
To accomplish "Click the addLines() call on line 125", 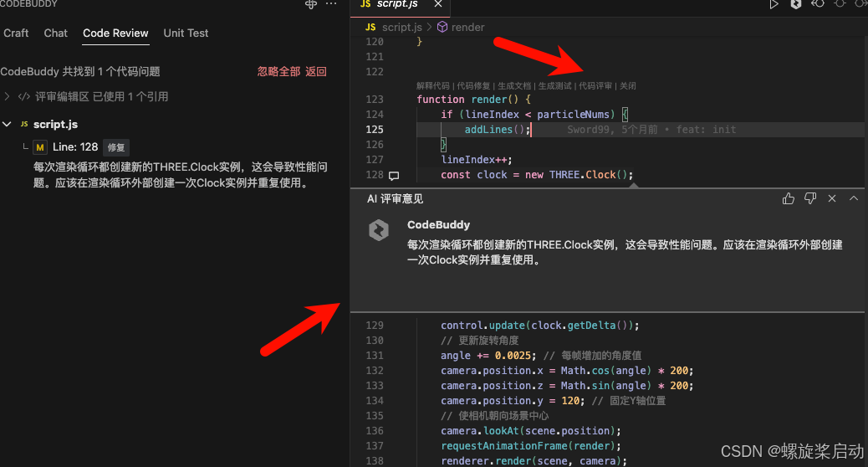I will pyautogui.click(x=497, y=130).
